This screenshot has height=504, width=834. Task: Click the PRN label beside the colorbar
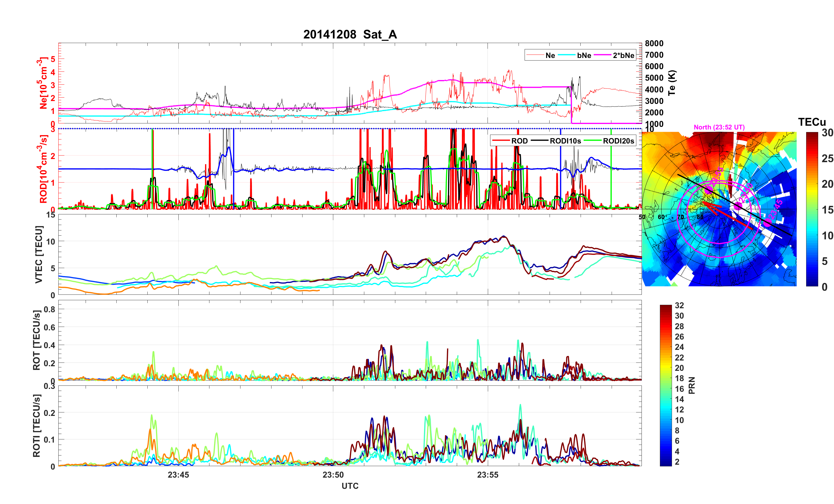pos(692,385)
